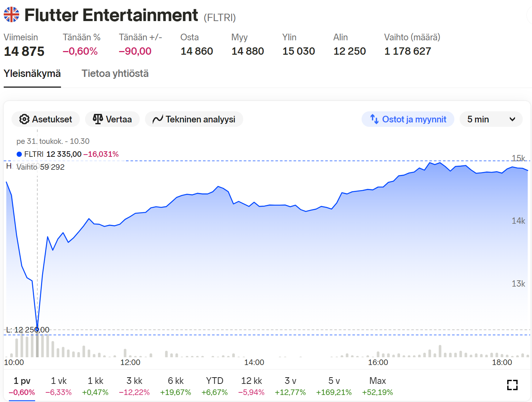
Task: Open Tekninen analyysi
Action: tap(194, 119)
